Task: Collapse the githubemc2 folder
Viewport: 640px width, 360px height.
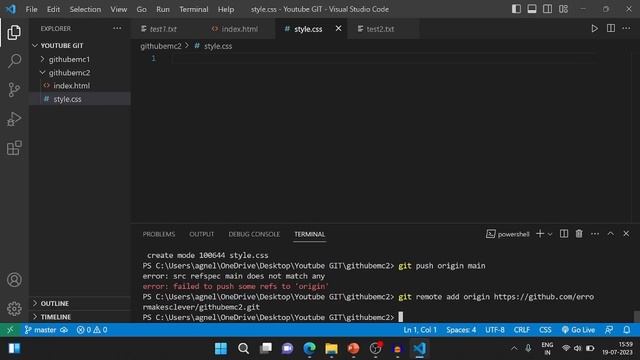Action: (80, 73)
